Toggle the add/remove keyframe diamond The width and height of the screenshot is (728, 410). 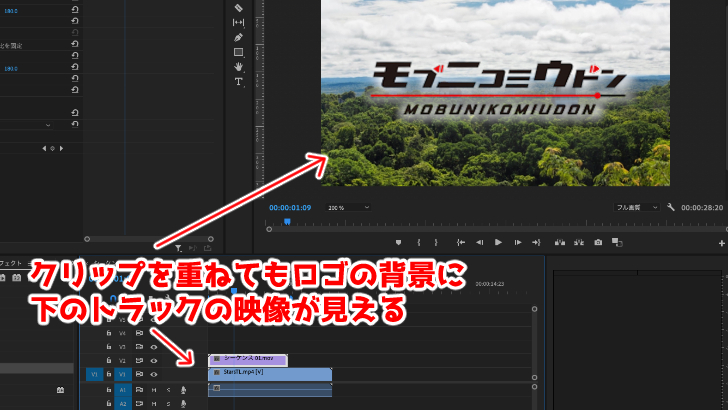tap(52, 149)
